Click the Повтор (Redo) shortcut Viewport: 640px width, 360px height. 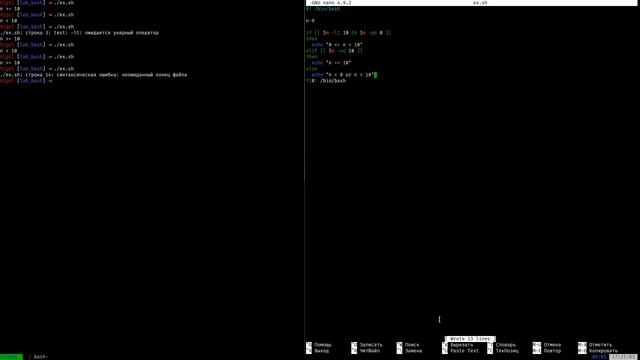pos(547,351)
